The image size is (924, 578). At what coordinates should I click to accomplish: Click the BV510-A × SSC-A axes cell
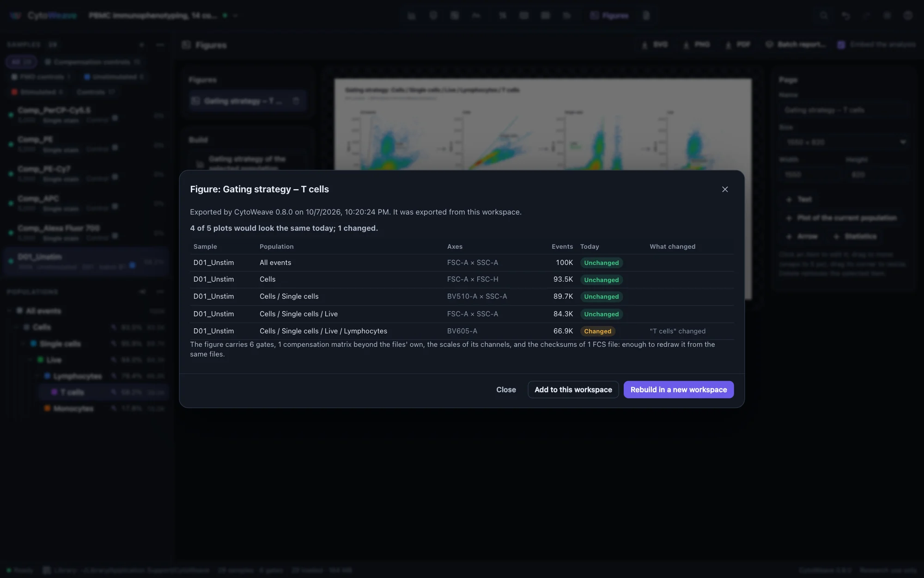[477, 296]
